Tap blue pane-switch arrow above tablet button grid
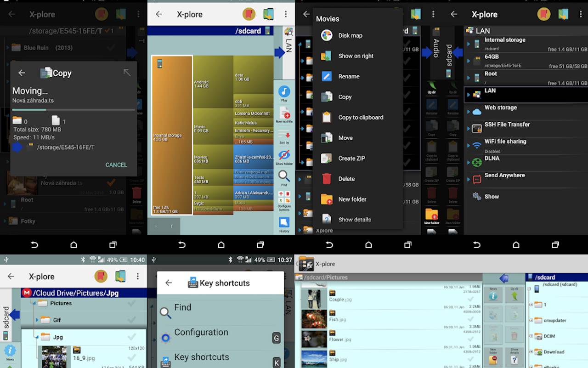 504,278
